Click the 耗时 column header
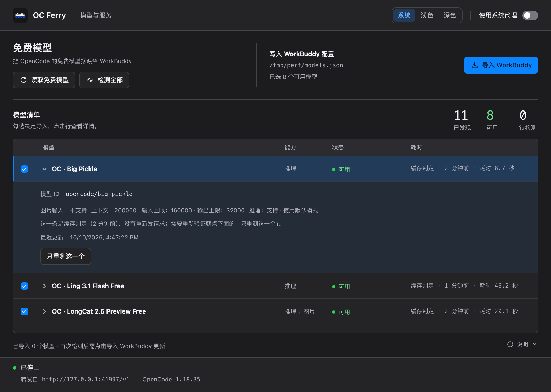 point(416,148)
